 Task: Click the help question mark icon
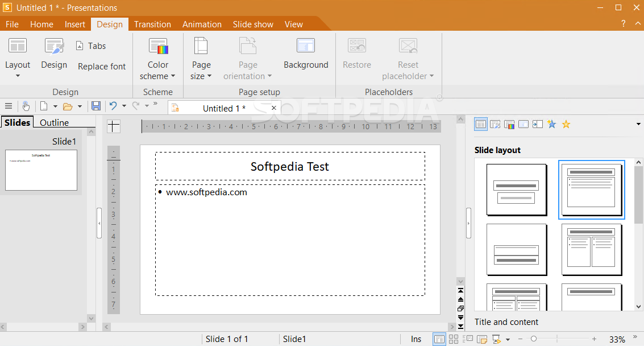tap(624, 23)
